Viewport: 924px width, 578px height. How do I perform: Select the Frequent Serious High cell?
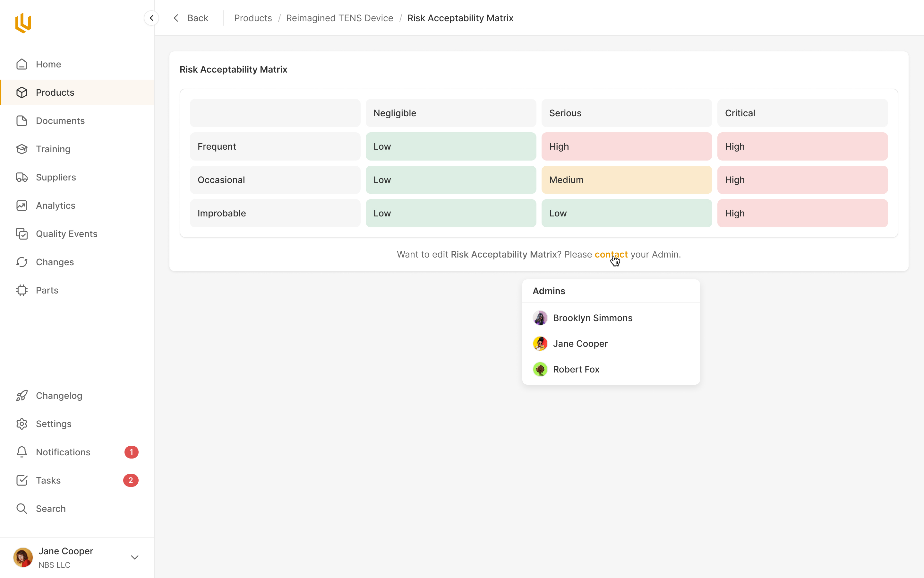point(627,146)
